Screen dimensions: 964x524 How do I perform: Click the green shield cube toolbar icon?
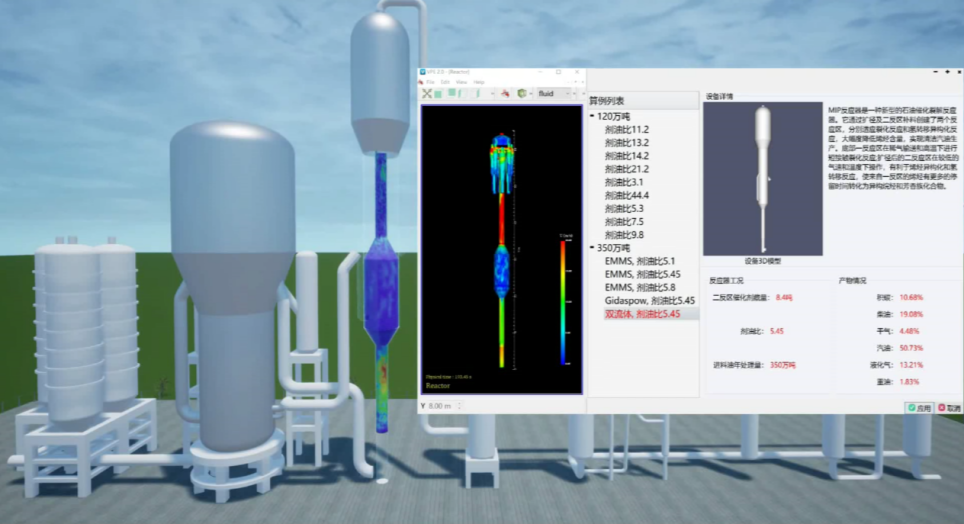(521, 93)
